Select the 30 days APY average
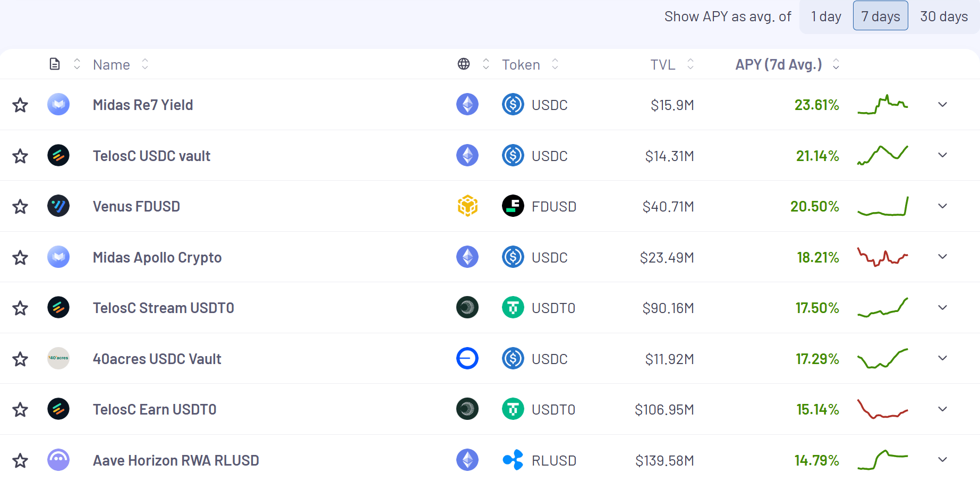The image size is (980, 481). pyautogui.click(x=944, y=16)
